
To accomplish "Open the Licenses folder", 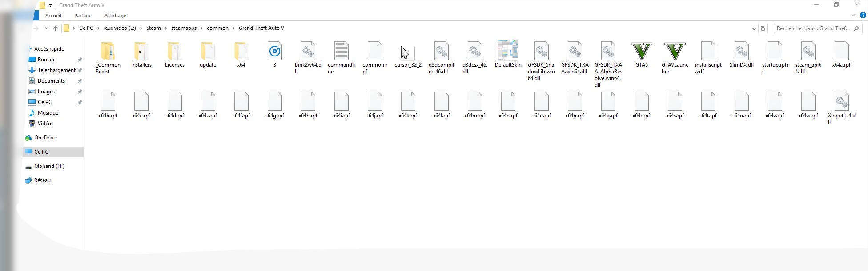I will tap(175, 55).
